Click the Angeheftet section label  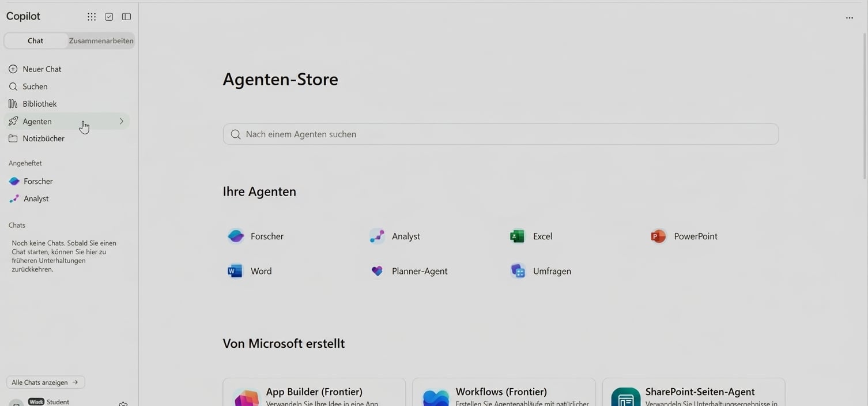25,163
